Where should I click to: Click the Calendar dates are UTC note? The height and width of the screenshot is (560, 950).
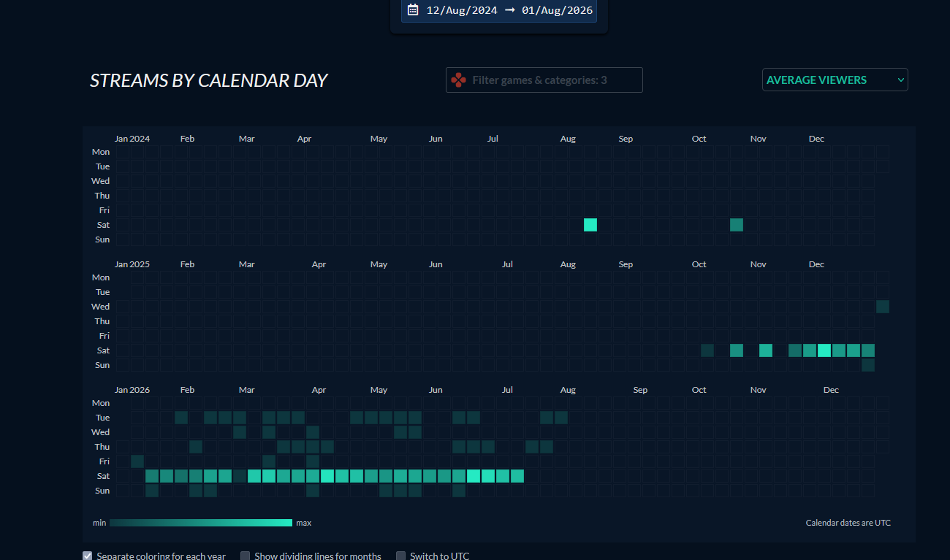848,523
